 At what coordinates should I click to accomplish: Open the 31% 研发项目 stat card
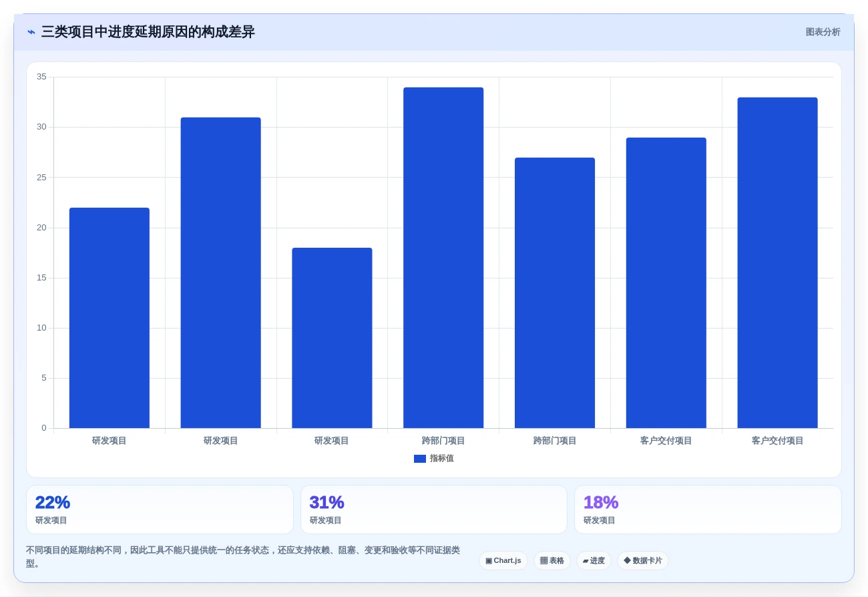pyautogui.click(x=434, y=510)
